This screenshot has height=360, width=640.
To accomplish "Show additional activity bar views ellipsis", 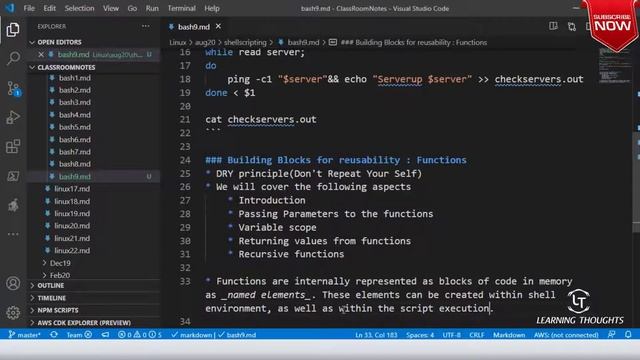I will [13, 234].
